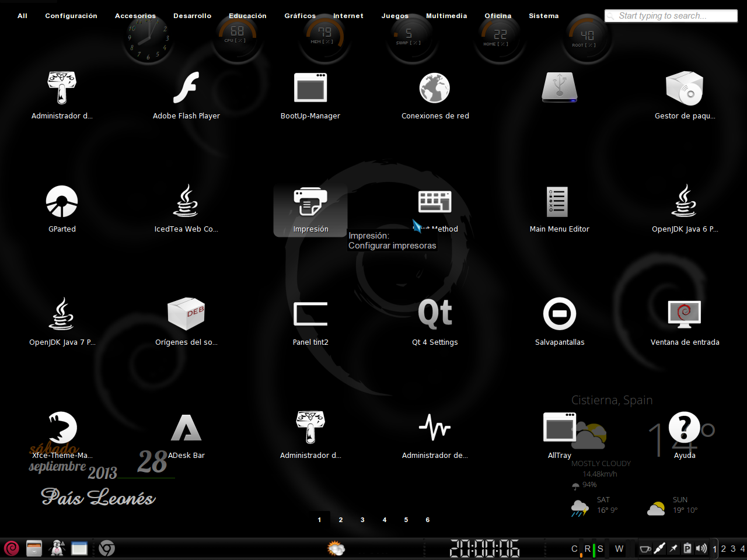Select the Sistema category
Viewport: 747px width, 560px height.
click(x=544, y=16)
